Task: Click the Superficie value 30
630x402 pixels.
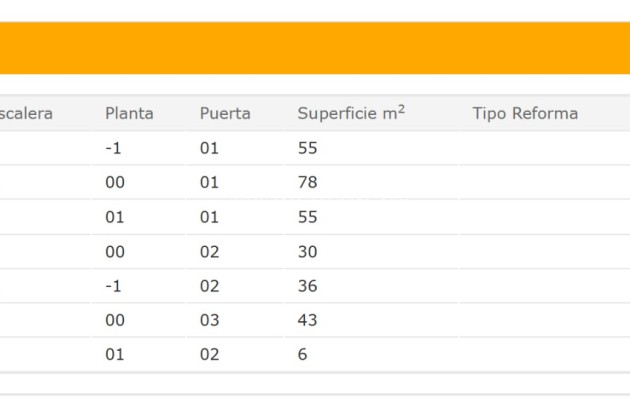Action: point(308,252)
